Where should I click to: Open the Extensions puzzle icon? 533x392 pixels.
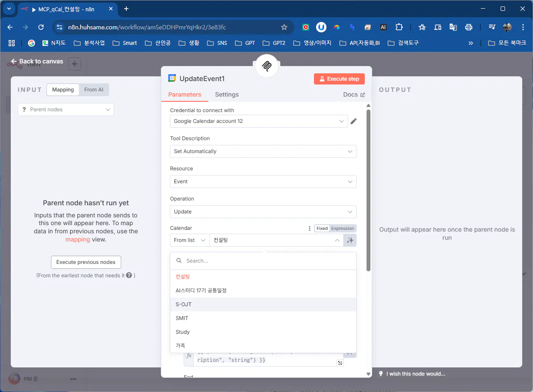[x=399, y=27]
